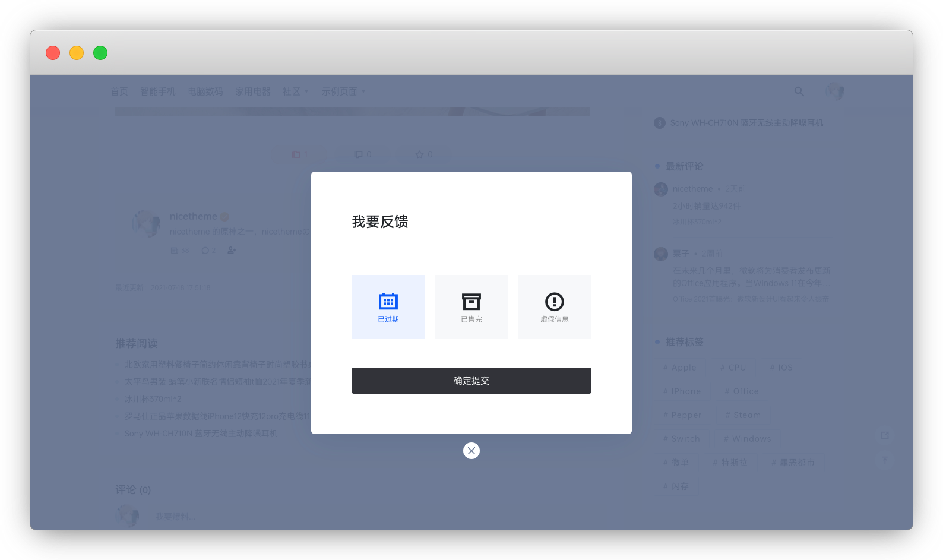Screen dimensions: 943x560
Task: Open Sony WH-CH710N sidebar article link
Action: [x=746, y=123]
